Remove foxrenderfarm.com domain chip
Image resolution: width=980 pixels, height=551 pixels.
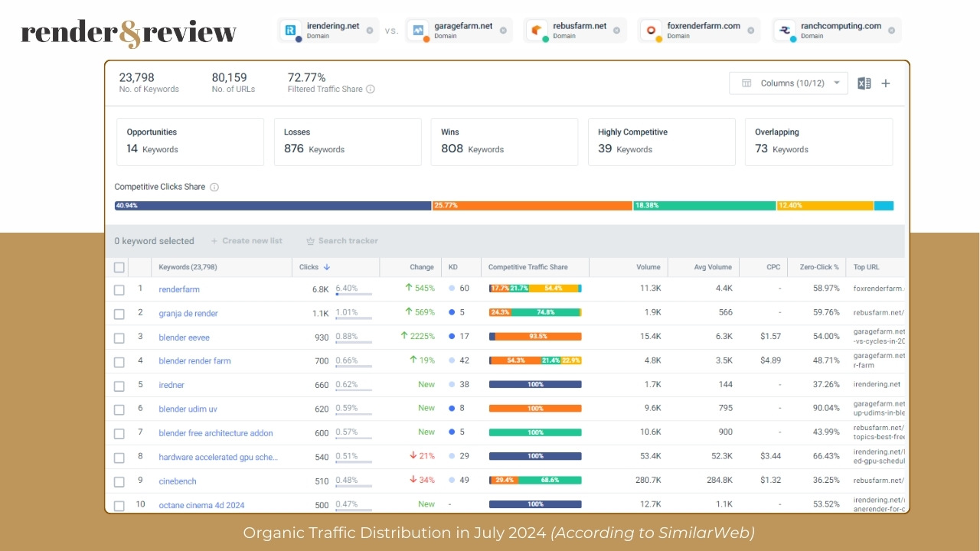(750, 31)
